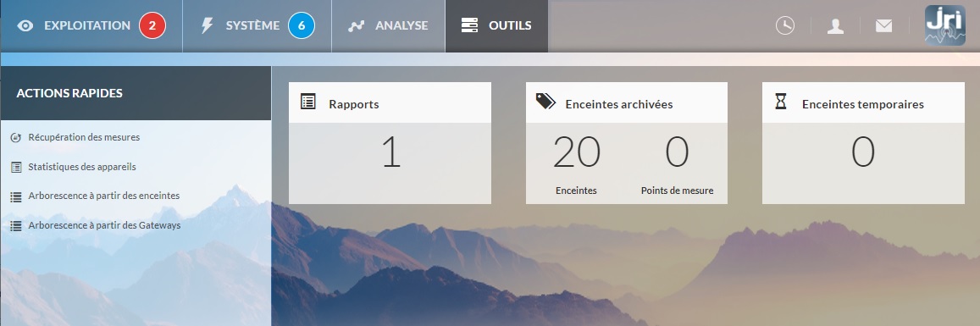Open Statistiques des appareils
Screen dimensions: 980x326
(82, 167)
